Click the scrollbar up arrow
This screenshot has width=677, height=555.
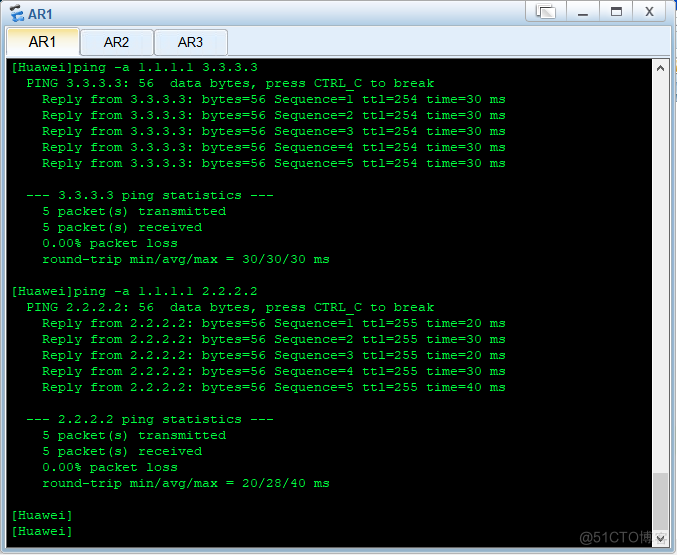click(659, 68)
